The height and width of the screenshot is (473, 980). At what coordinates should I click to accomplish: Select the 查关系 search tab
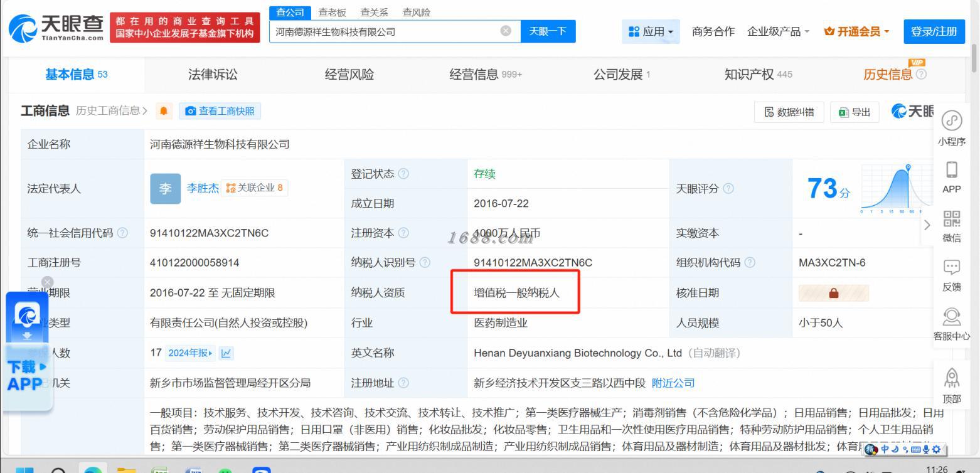click(374, 13)
